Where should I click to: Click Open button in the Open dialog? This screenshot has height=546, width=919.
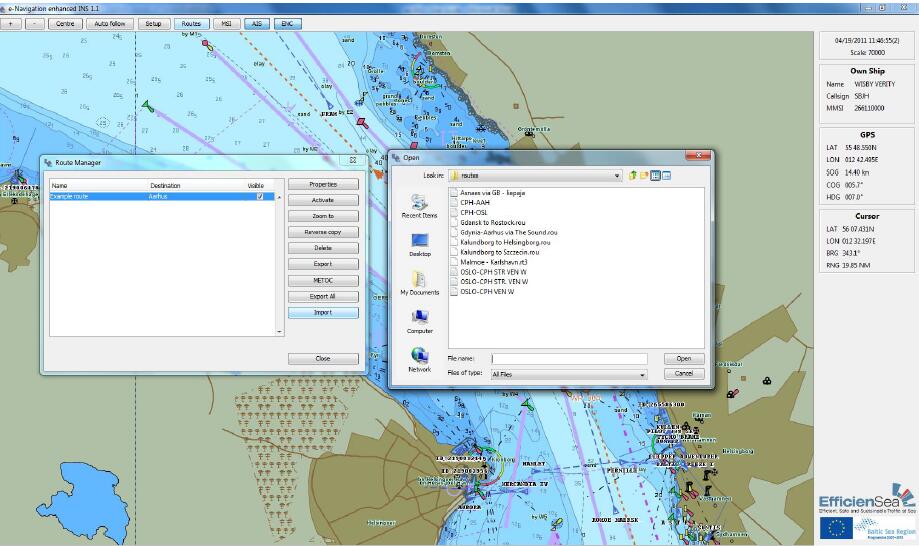point(684,359)
